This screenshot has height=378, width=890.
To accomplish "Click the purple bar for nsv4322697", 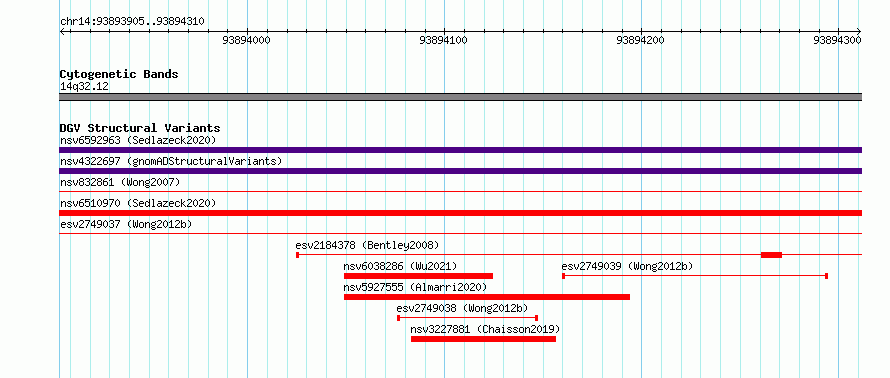I will pos(460,171).
